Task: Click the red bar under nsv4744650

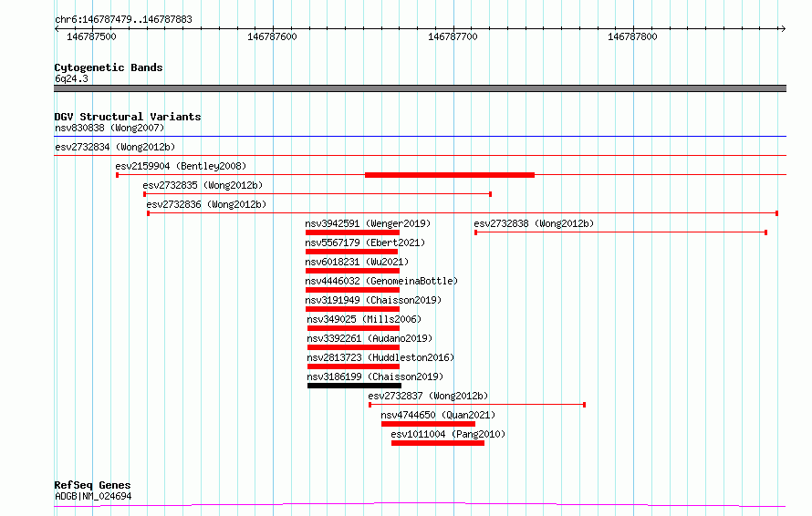Action: pos(428,424)
